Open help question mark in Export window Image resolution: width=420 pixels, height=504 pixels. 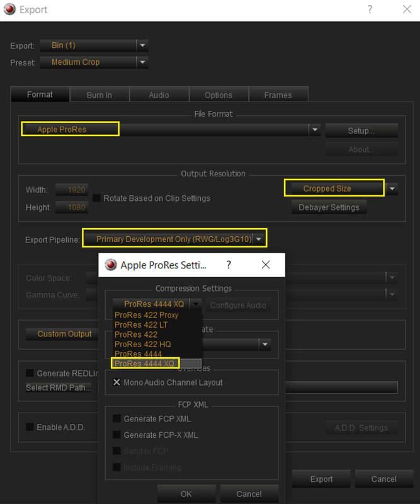(x=370, y=9)
